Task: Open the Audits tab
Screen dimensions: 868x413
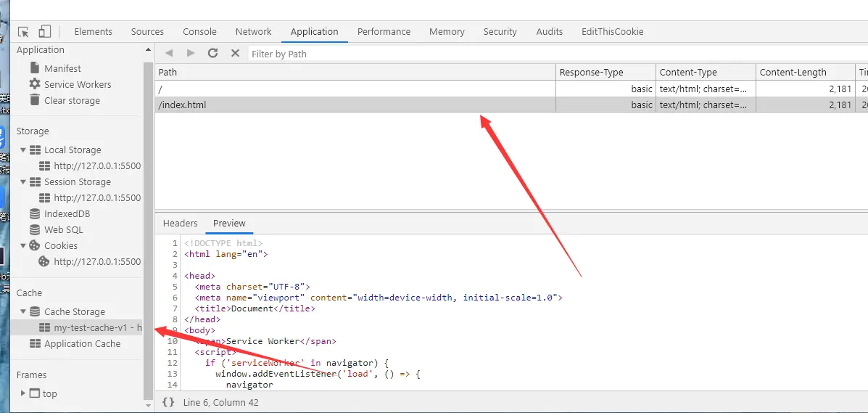Action: tap(550, 32)
